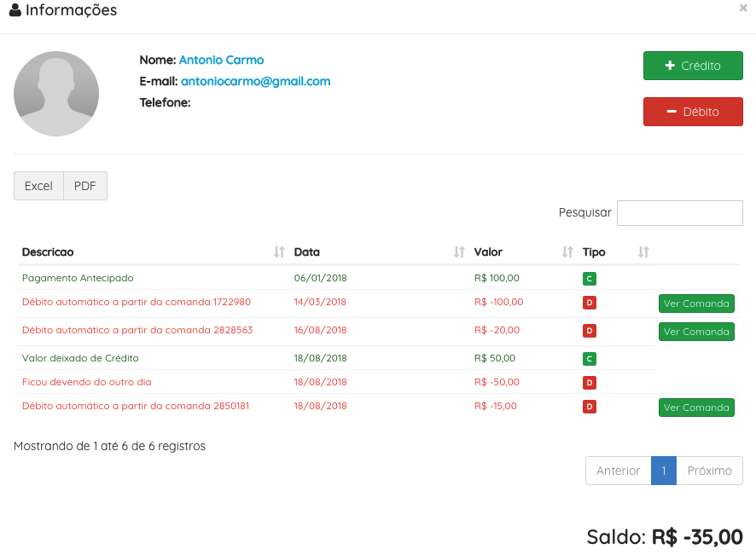Screen dimensions: 756x555
Task: Click the date 06/01/2018
Action: (321, 278)
